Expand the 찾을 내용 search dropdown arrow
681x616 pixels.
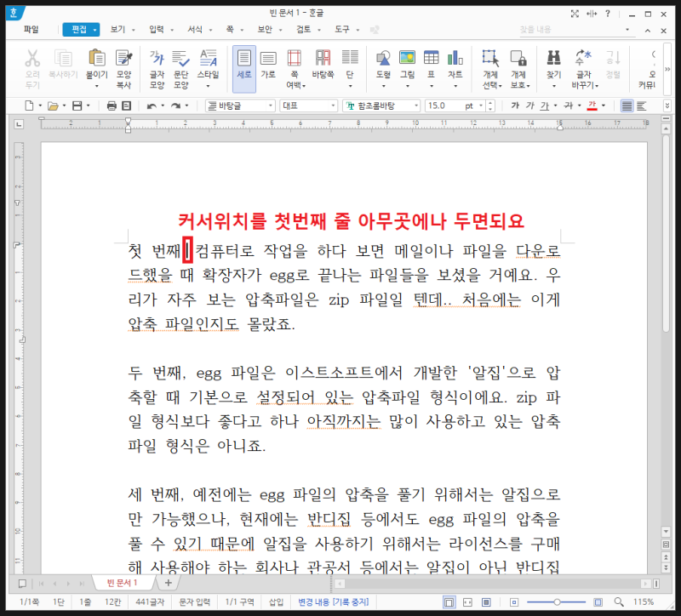(x=627, y=30)
